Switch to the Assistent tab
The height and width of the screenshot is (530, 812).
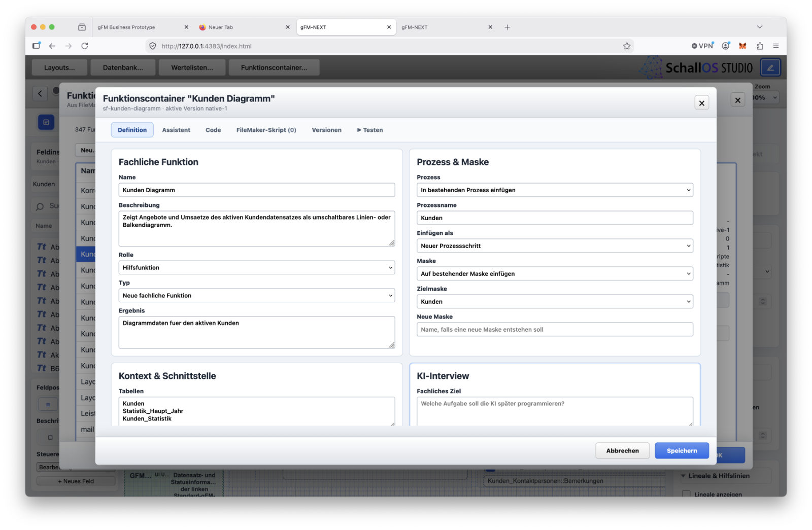[176, 130]
